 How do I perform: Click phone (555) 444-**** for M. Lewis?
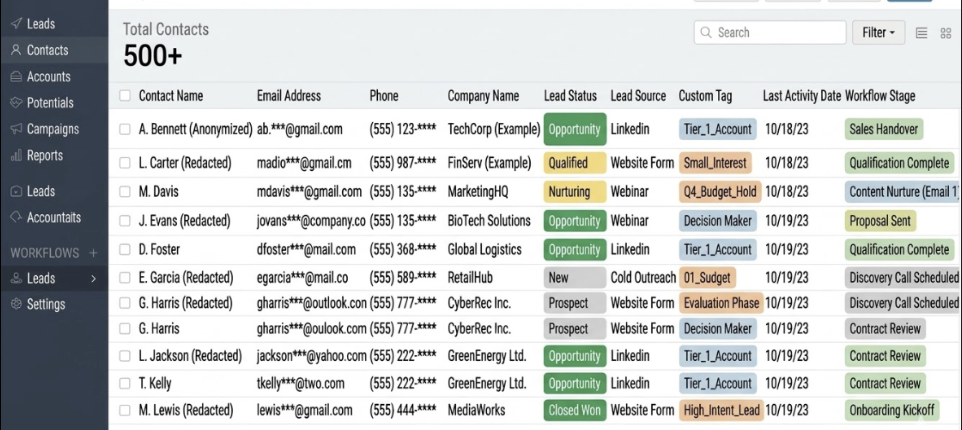pyautogui.click(x=402, y=410)
